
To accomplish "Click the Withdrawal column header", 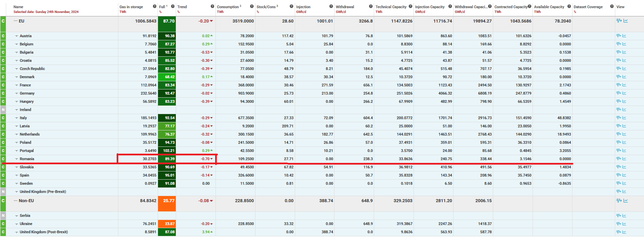I will tap(345, 7).
